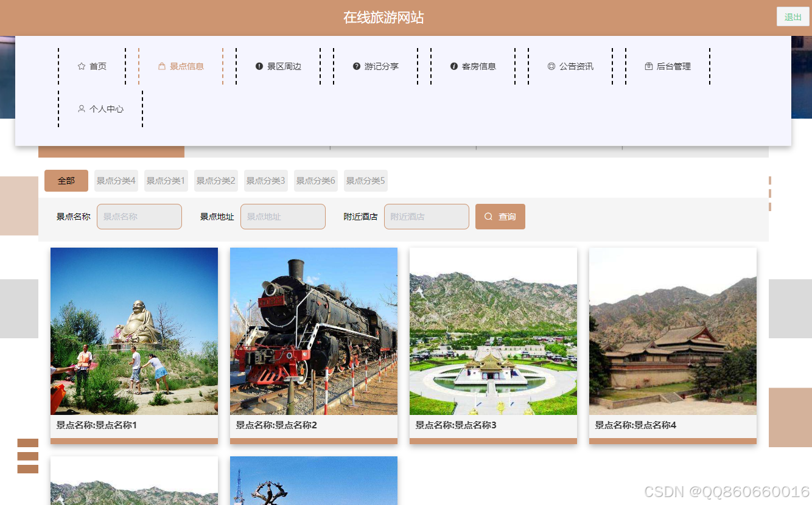Click the user icon beside 个人中心
Image resolution: width=812 pixels, height=505 pixels.
point(82,109)
